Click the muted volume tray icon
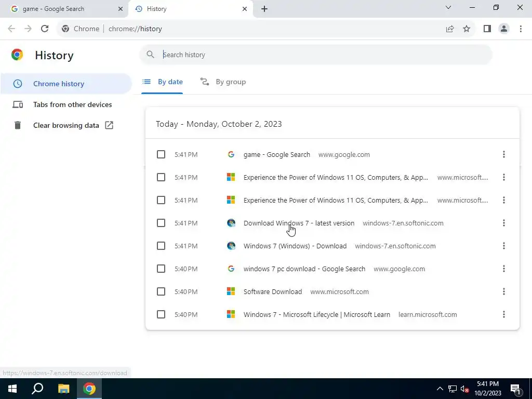 465,389
